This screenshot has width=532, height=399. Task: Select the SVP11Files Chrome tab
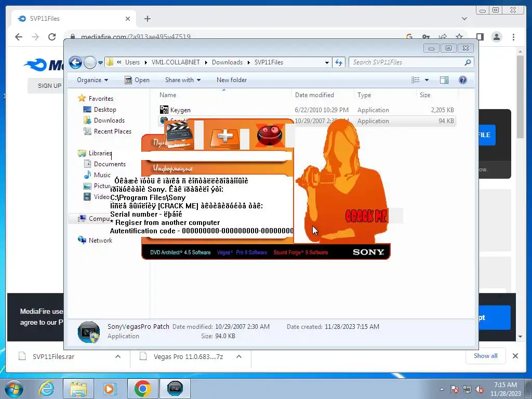click(74, 19)
